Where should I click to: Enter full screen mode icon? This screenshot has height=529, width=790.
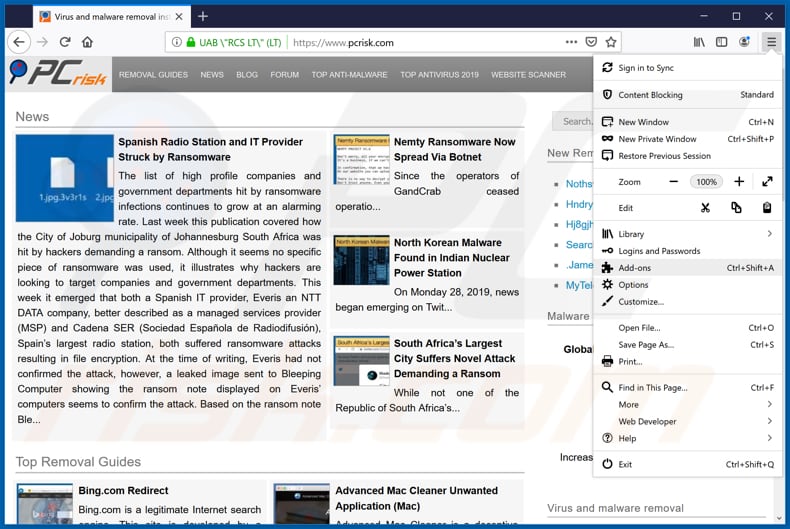tap(767, 182)
